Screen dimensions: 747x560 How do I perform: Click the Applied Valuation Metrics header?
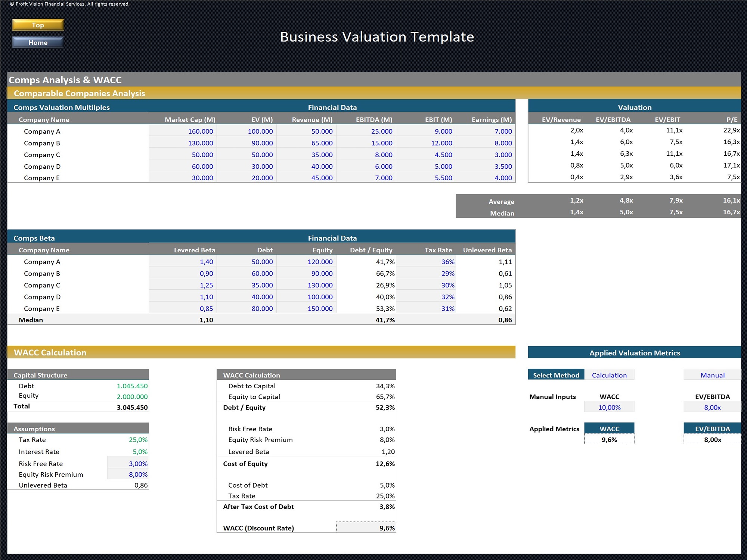pyautogui.click(x=634, y=353)
